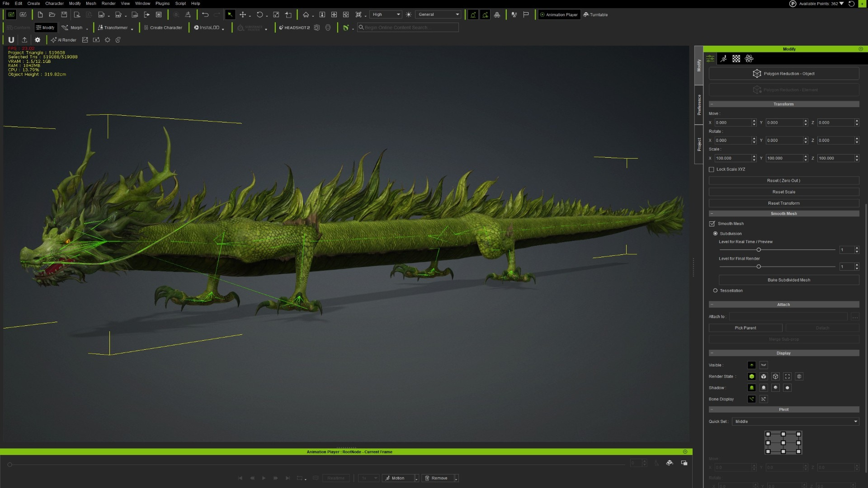
Task: Click Bake Subdivided Mesh button
Action: (789, 280)
